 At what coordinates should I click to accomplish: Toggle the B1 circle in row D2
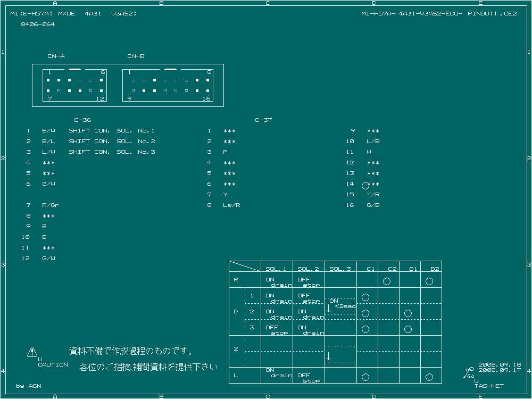click(x=408, y=313)
